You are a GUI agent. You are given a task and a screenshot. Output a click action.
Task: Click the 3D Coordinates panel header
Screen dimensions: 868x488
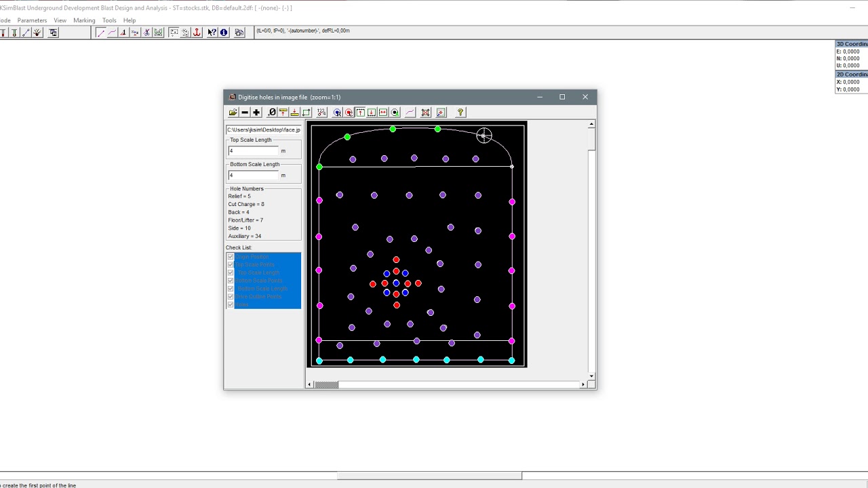[x=852, y=44]
